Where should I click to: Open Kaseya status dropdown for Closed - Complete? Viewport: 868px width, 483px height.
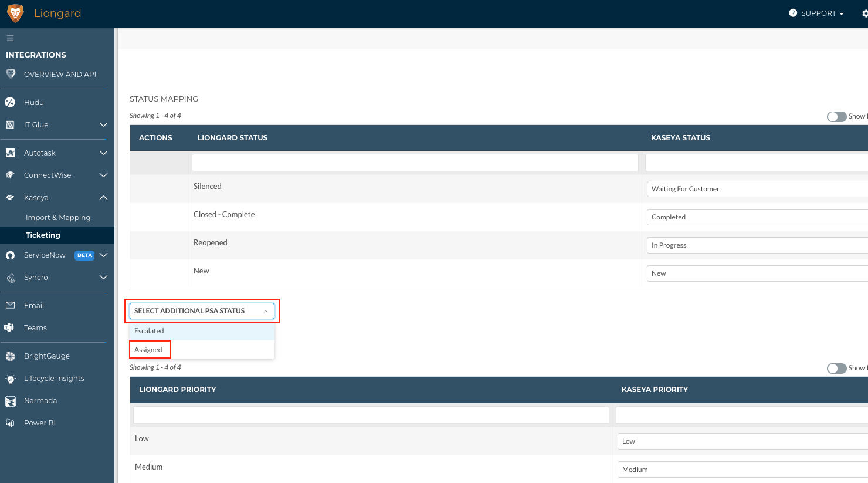tap(757, 217)
